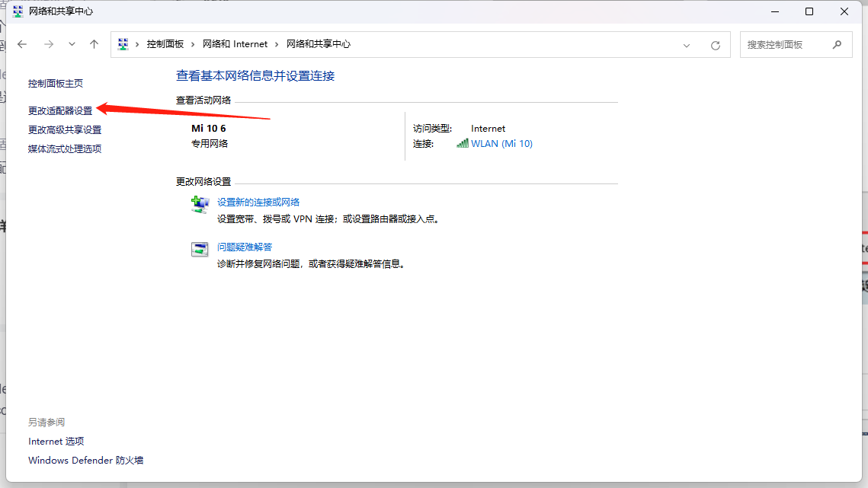Expand chevron after 网络和 Internet breadcrumb
The height and width of the screenshot is (488, 868).
[277, 44]
